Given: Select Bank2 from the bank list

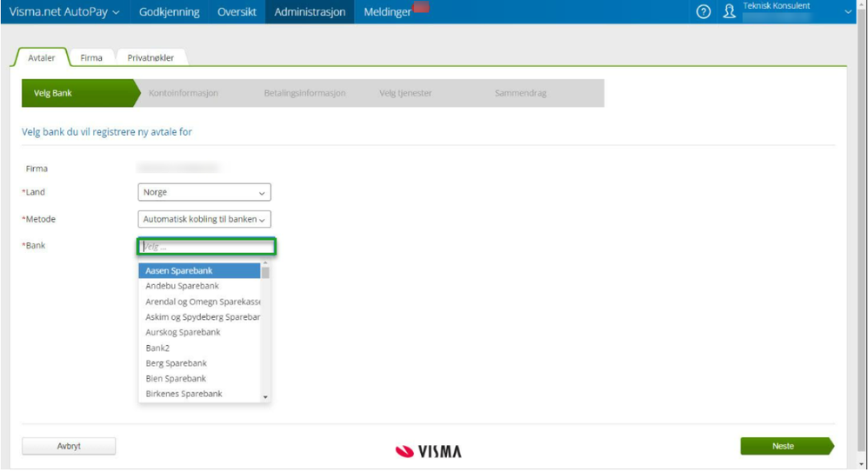Looking at the screenshot, I should [x=199, y=348].
